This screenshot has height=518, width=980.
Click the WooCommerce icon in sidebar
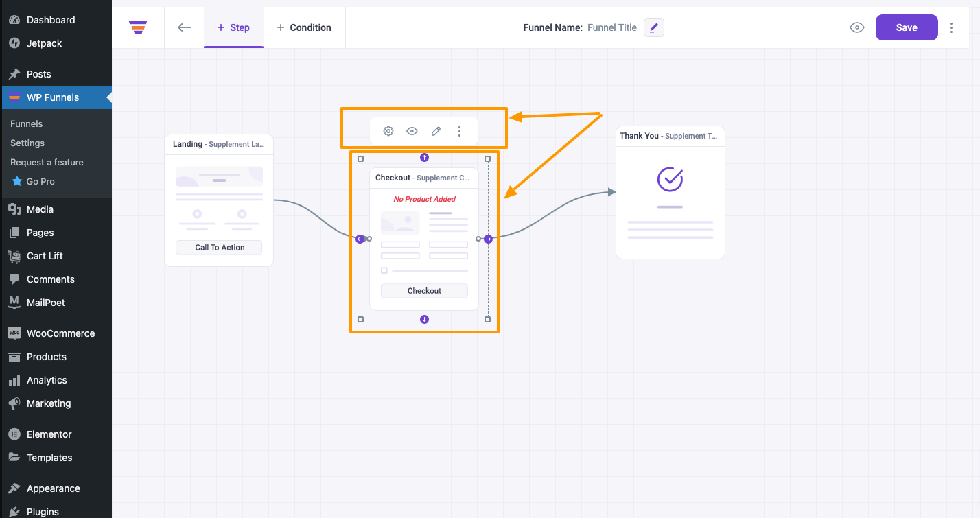tap(14, 333)
